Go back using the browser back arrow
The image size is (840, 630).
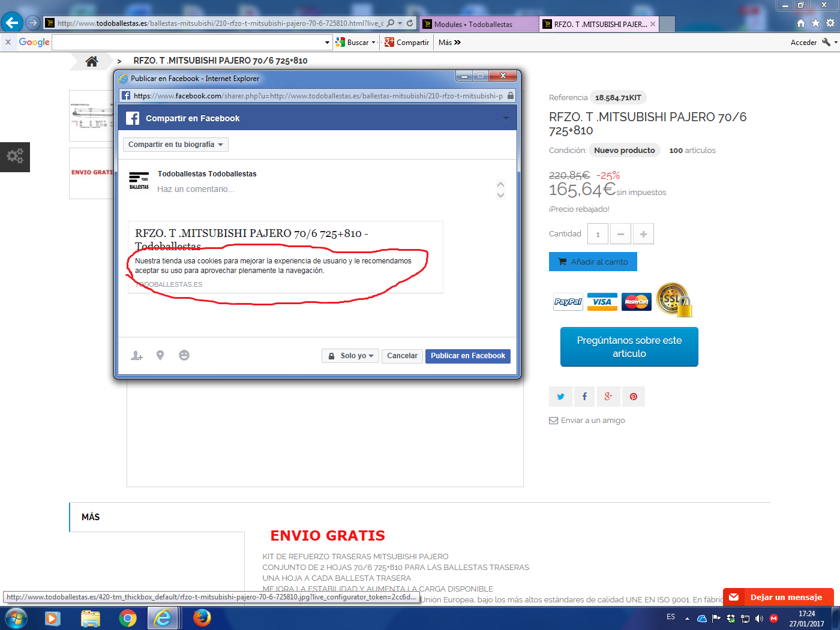[12, 23]
